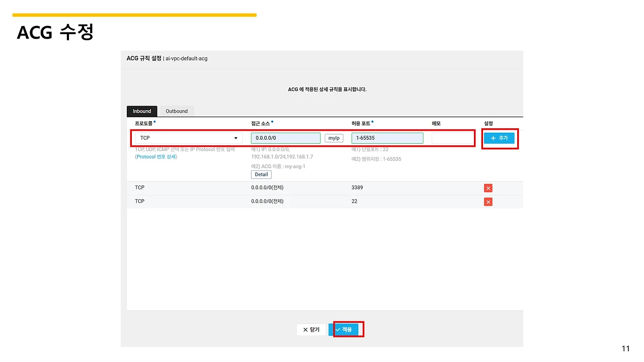Switch to the Inbound tab
Screen dimensions: 644x362
click(142, 111)
